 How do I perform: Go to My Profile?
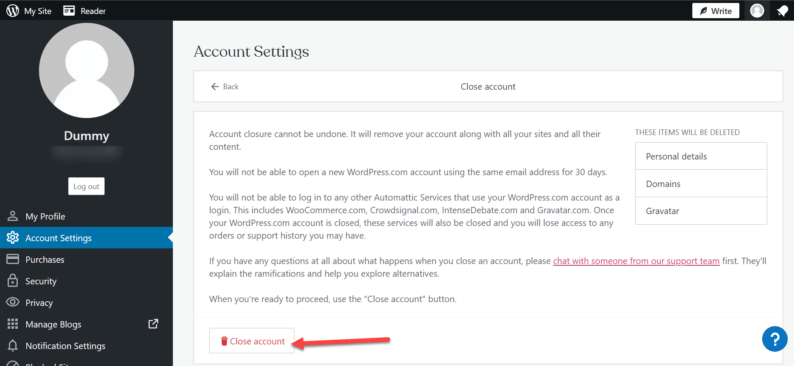86,217
